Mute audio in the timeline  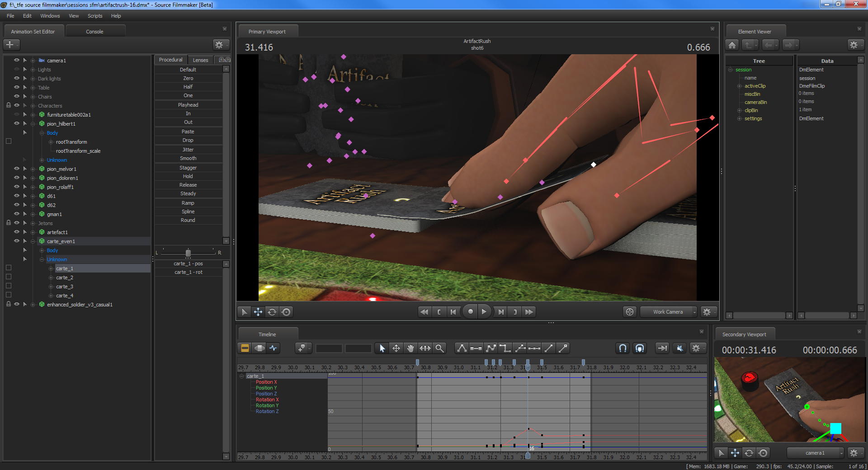click(679, 348)
